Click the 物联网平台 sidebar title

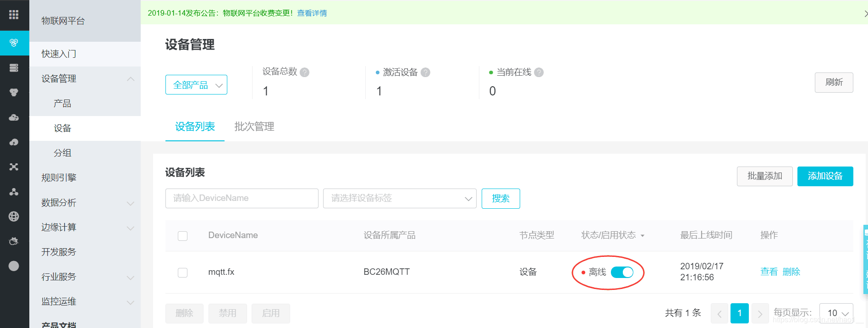click(x=63, y=21)
